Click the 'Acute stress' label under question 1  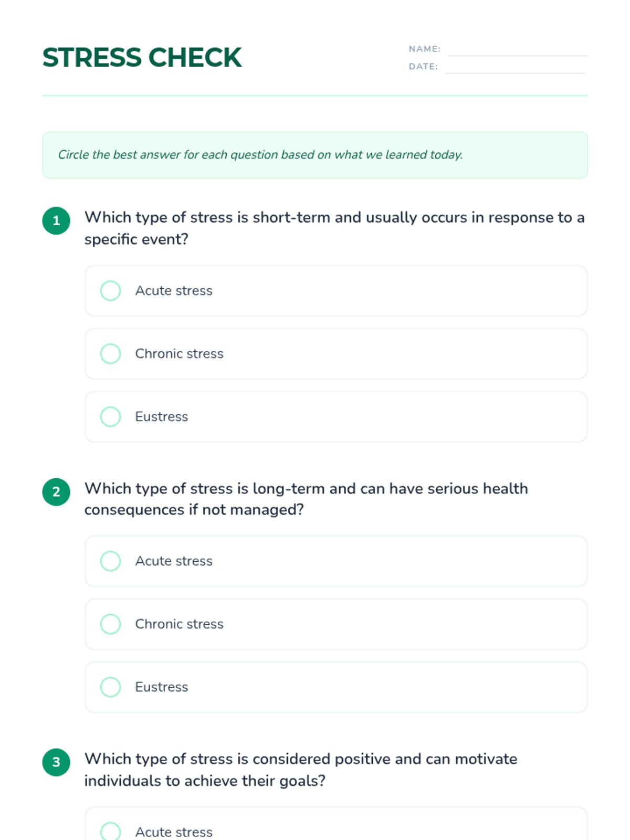coord(174,290)
